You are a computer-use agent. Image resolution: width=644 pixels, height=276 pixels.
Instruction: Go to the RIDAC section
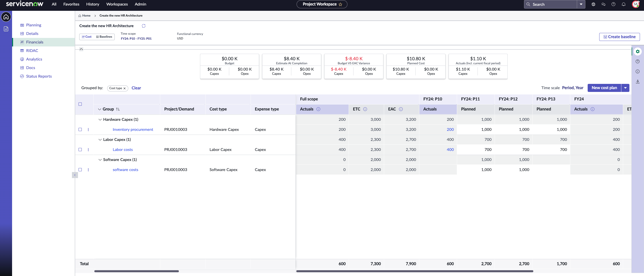[x=32, y=51]
